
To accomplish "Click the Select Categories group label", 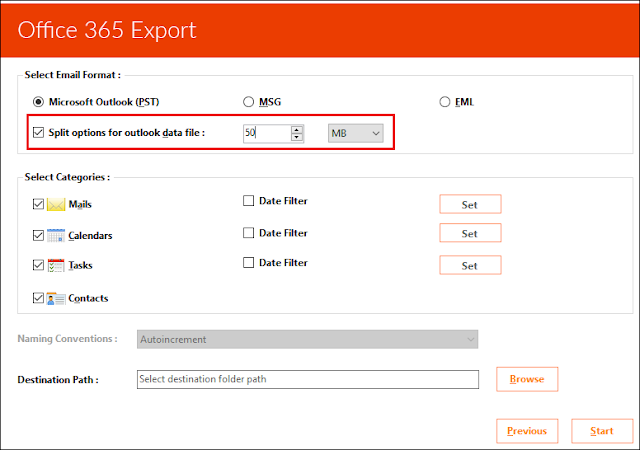I will coord(67,177).
